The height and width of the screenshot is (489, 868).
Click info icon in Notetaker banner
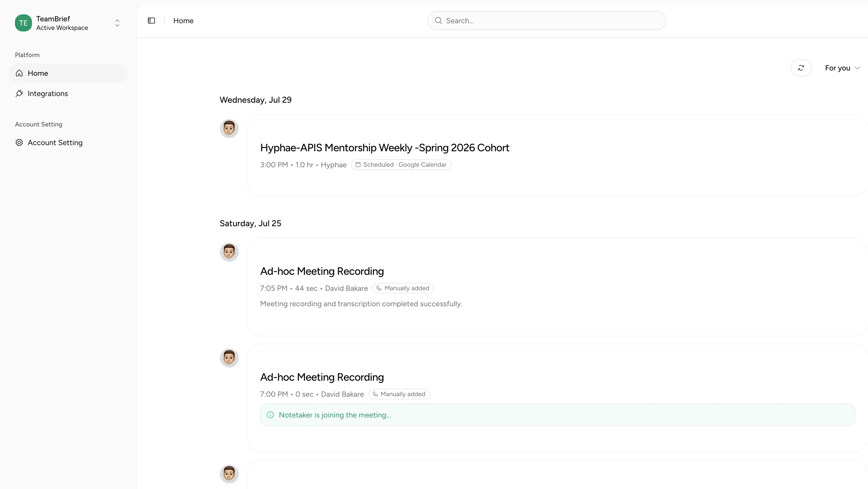tap(270, 415)
